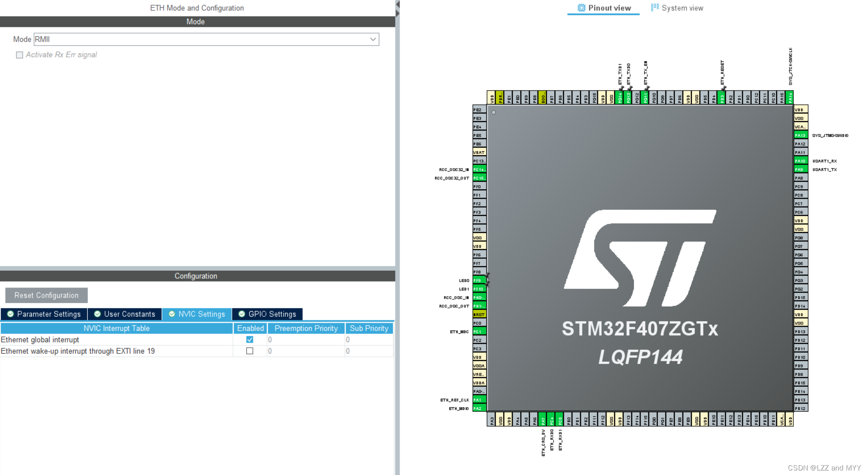Select the PC1 pin labeled ETH_MDC
Screen dimensions: 868x475
[x=479, y=332]
